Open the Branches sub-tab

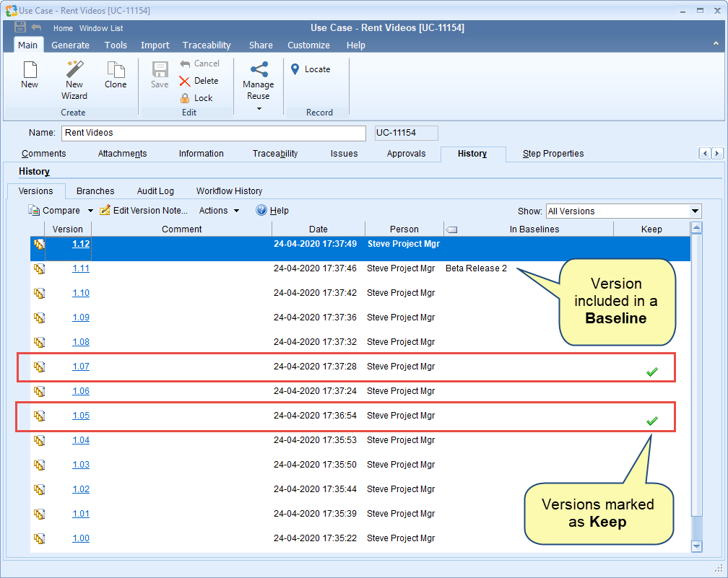pyautogui.click(x=95, y=191)
